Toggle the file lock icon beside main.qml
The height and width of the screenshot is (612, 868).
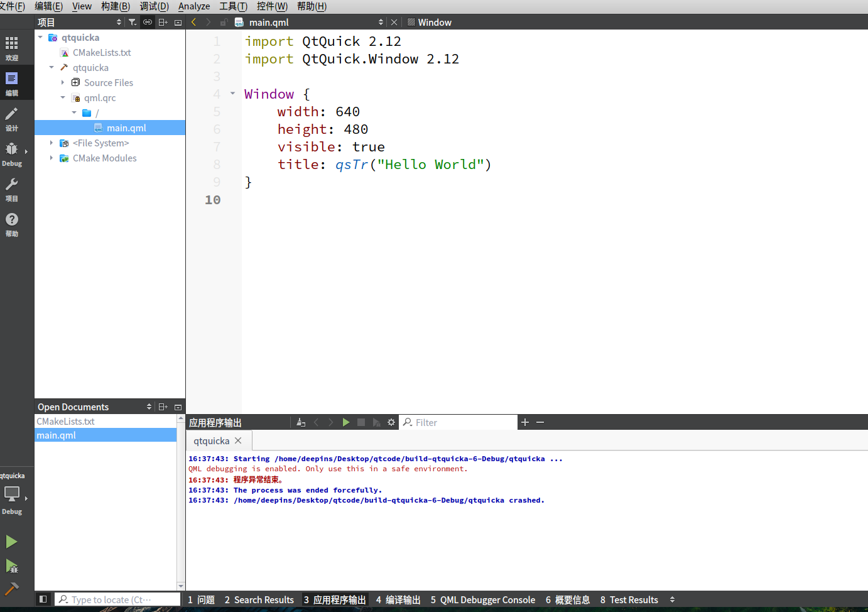(x=224, y=22)
